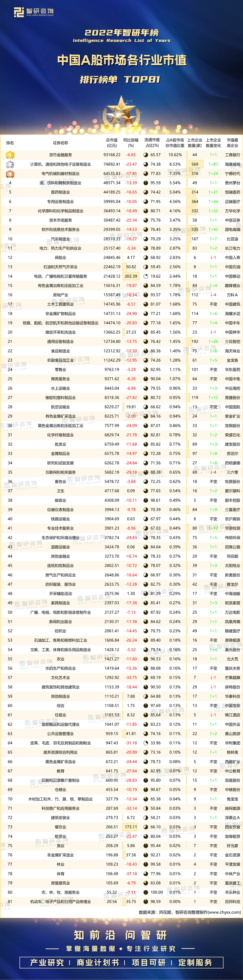Viewport: 243px width, 980px height.
Task: Click the pie icon beside 99.58
Action: [146, 864]
